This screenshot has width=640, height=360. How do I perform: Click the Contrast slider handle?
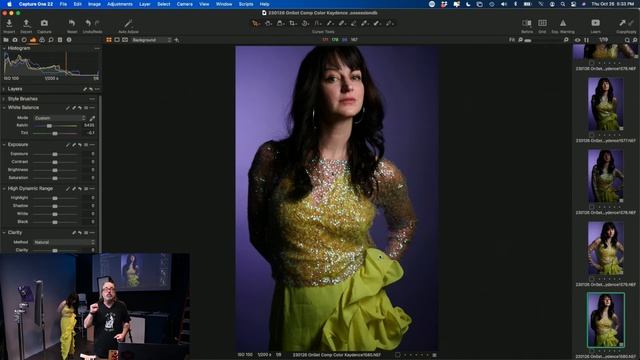point(55,162)
